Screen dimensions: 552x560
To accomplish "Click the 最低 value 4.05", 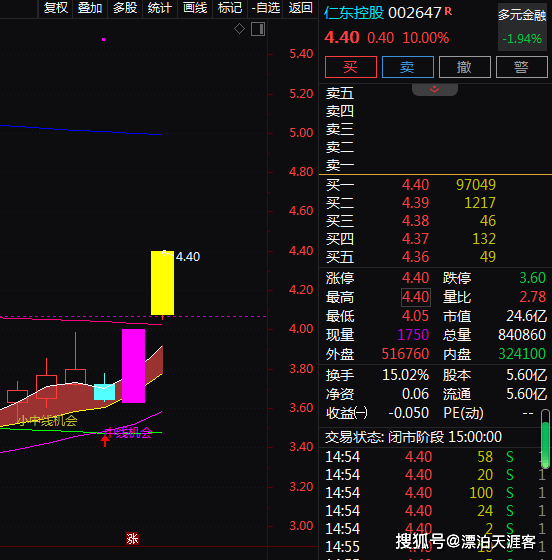I will click(415, 316).
